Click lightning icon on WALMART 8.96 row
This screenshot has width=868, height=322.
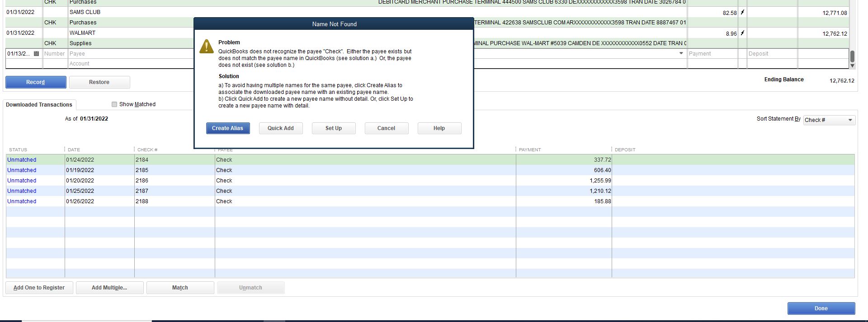[742, 33]
